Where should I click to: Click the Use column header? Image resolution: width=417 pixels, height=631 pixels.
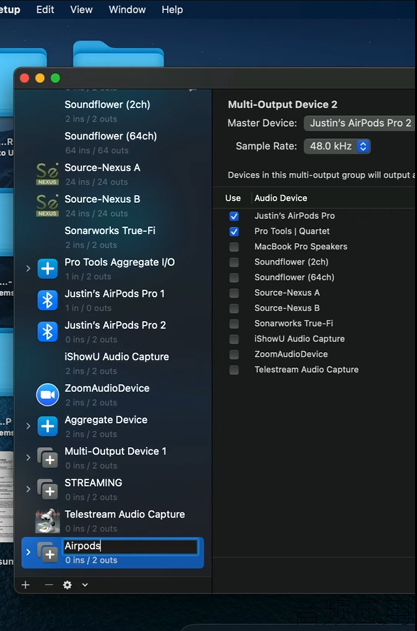point(233,198)
